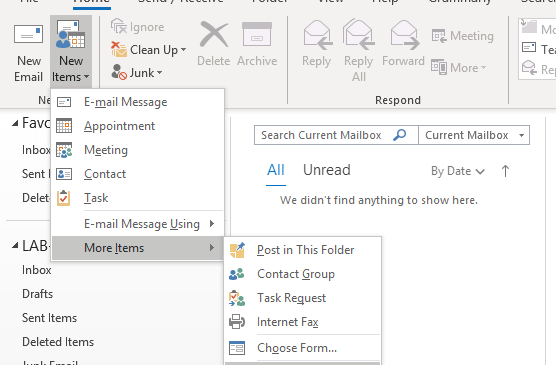Click the Delete X icon
The height and width of the screenshot is (365, 556).
[214, 34]
